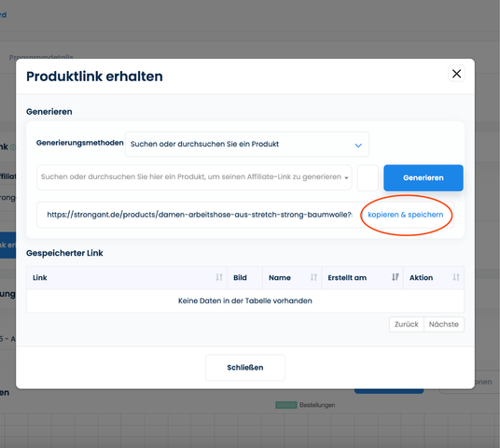The image size is (500, 448).
Task: Click the Bestellungen chart legend swatch
Action: [x=286, y=405]
